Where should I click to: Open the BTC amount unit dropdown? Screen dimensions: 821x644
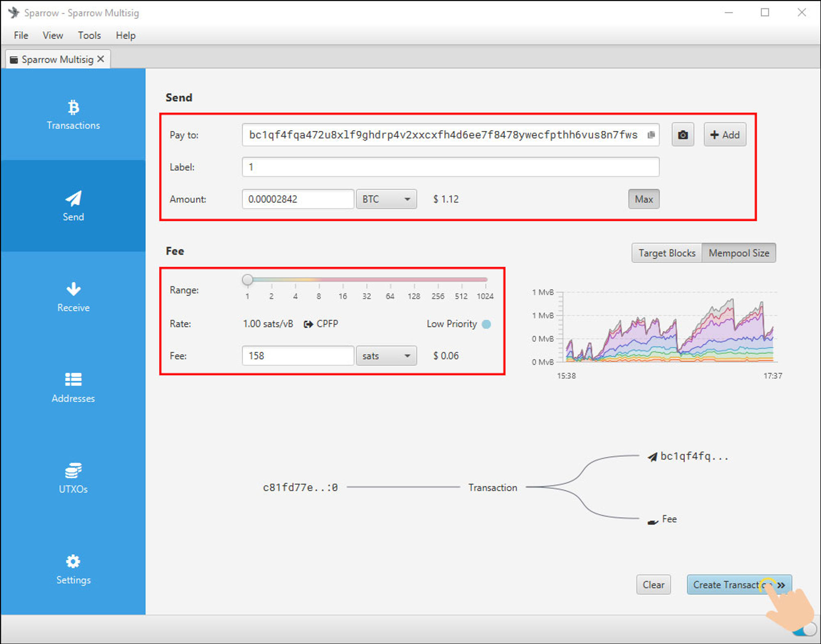tap(386, 199)
